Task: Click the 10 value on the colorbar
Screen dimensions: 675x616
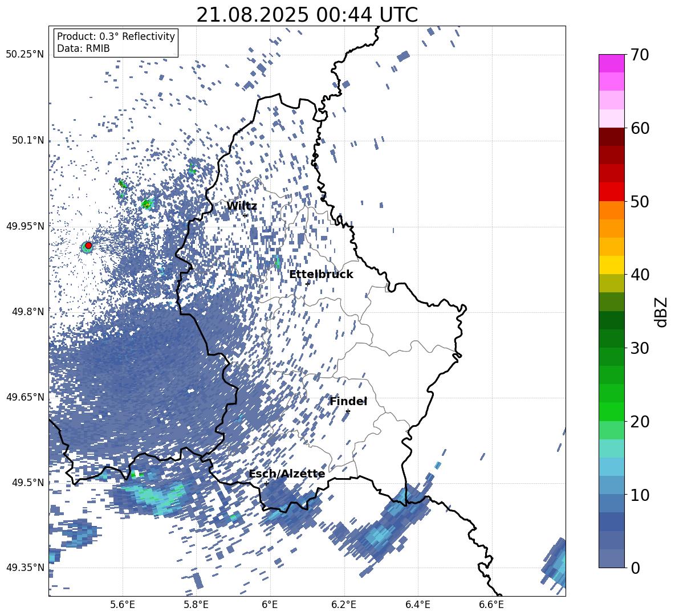Action: (x=640, y=495)
